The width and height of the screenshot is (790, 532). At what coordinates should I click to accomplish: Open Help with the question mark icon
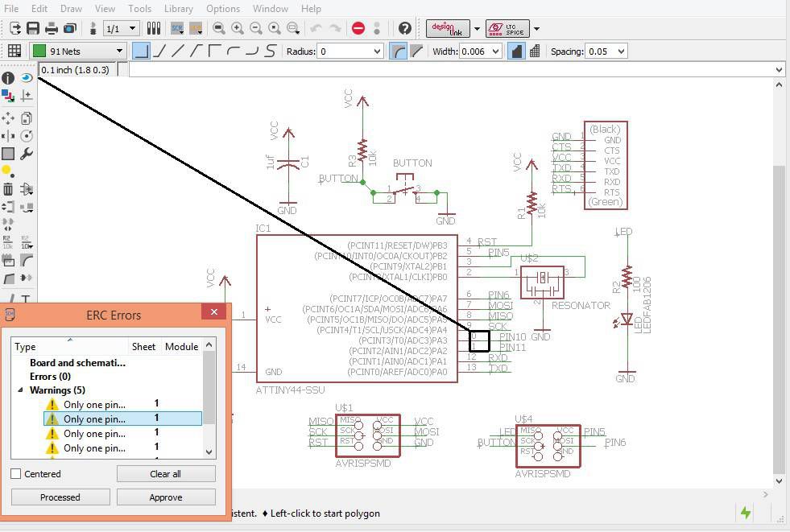click(404, 29)
